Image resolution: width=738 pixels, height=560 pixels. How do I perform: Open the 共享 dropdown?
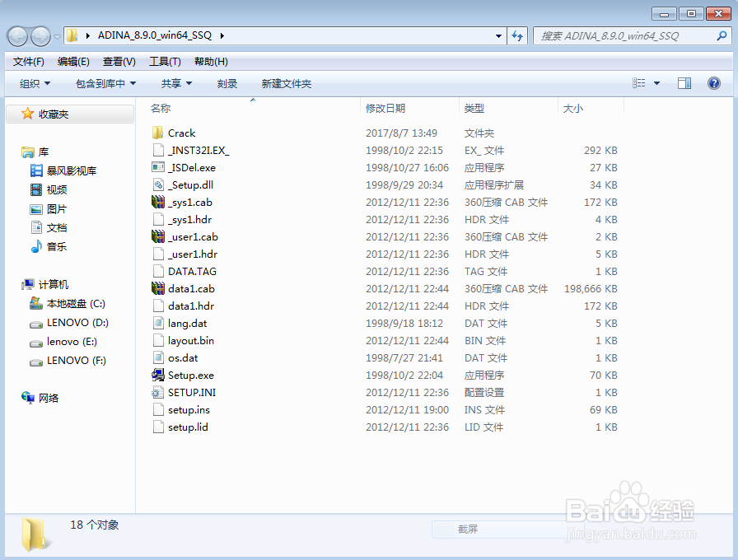pyautogui.click(x=176, y=83)
